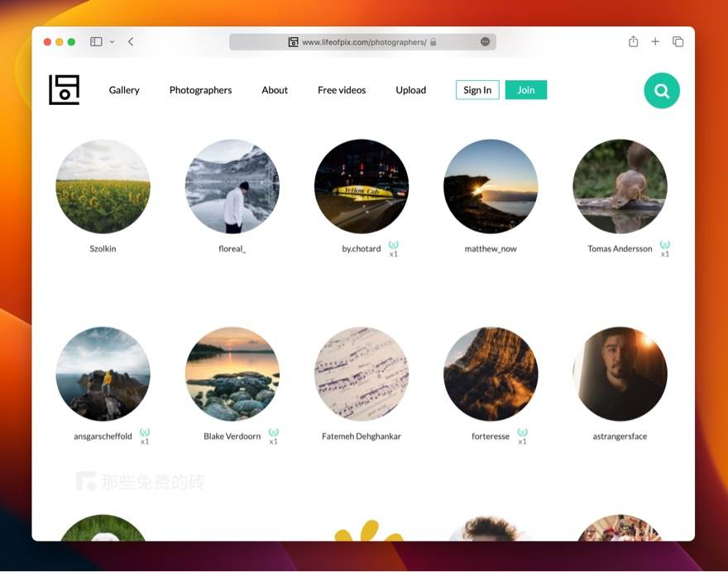Viewport: 728px width, 572px height.
Task: Click the Share icon in Safari toolbar
Action: tap(634, 41)
